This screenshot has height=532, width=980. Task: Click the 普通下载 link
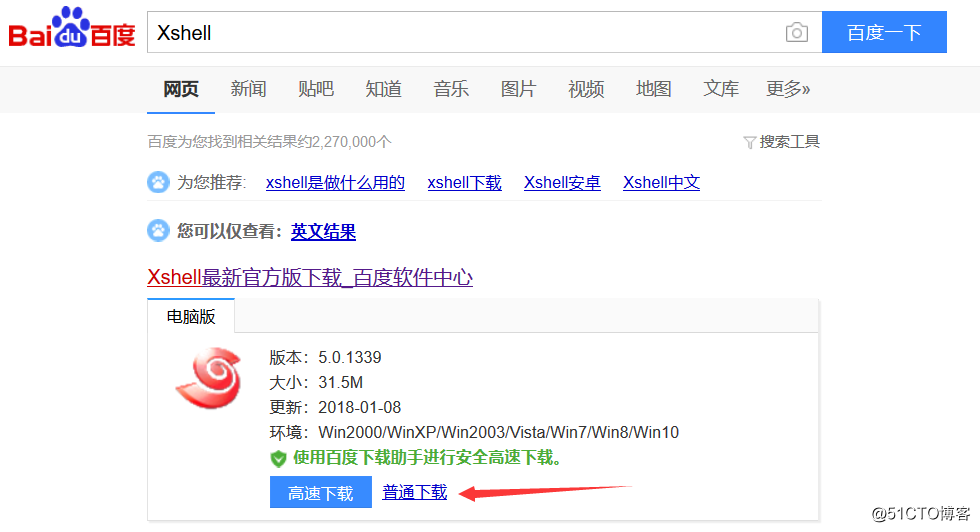414,492
